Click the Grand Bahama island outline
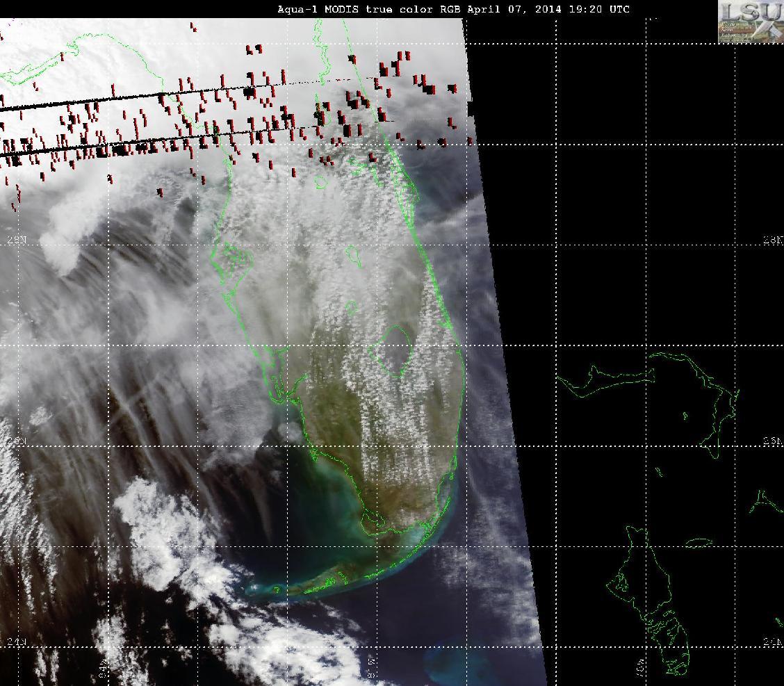This screenshot has width=784, height=686. coord(606,381)
